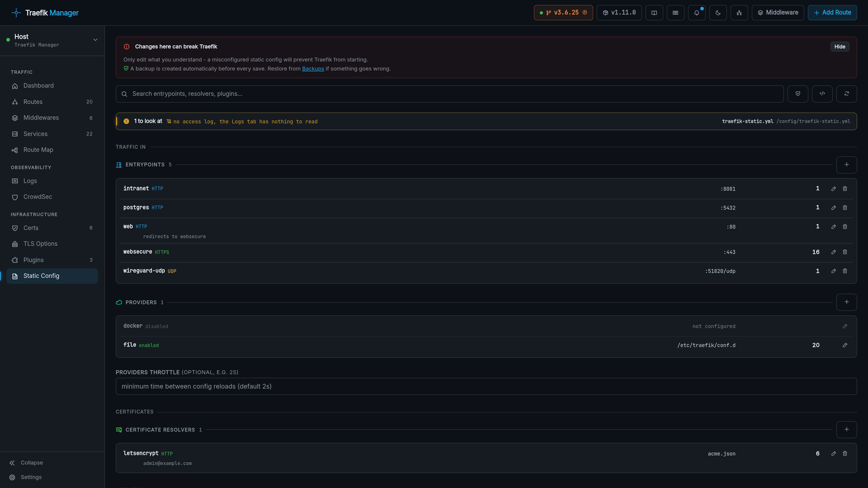The width and height of the screenshot is (868, 488).
Task: Edit the wireguard-udp entrypoint
Action: tap(834, 271)
